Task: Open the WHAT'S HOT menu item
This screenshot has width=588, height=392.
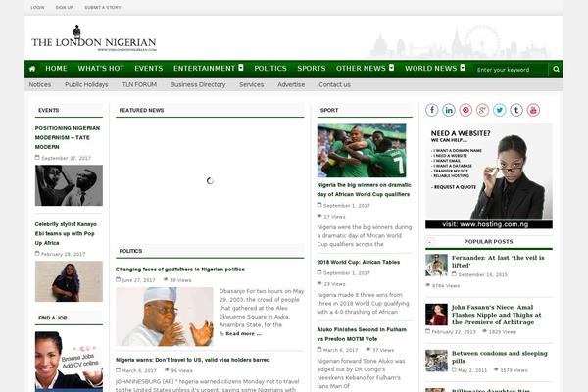Action: point(101,69)
